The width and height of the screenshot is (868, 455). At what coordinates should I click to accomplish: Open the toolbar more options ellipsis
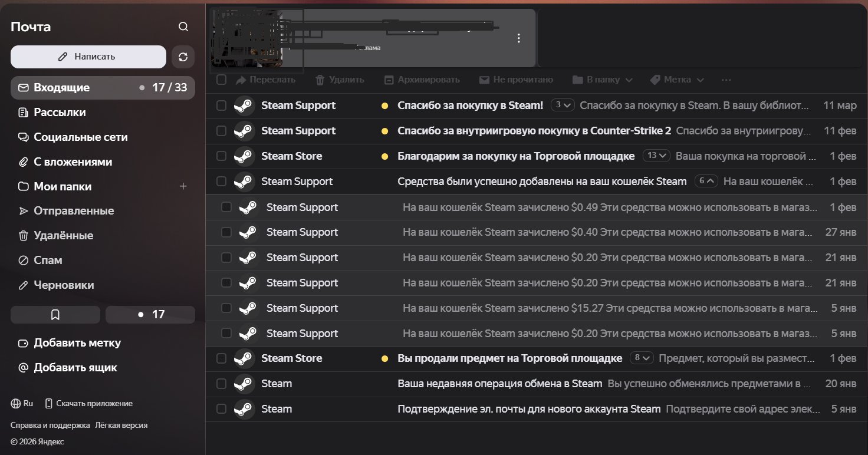pos(726,80)
